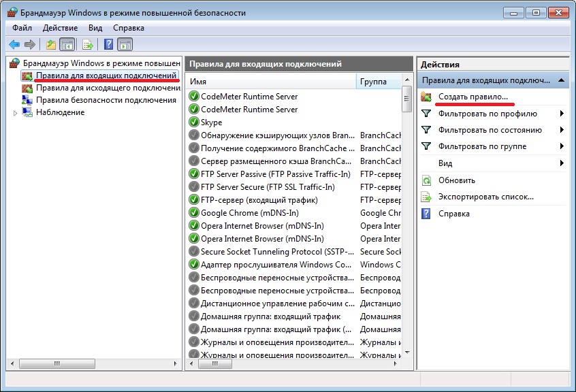Click the green Обновить refresh icon

(426, 180)
